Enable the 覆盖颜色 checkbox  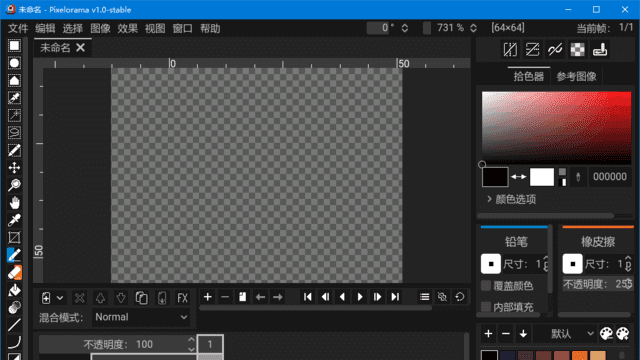pos(486,286)
